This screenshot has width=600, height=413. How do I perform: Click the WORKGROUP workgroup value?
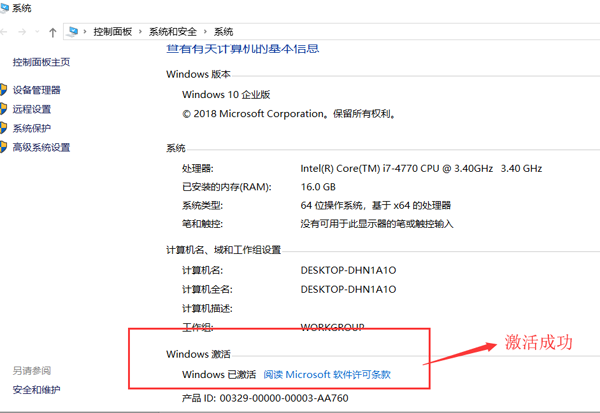[332, 327]
